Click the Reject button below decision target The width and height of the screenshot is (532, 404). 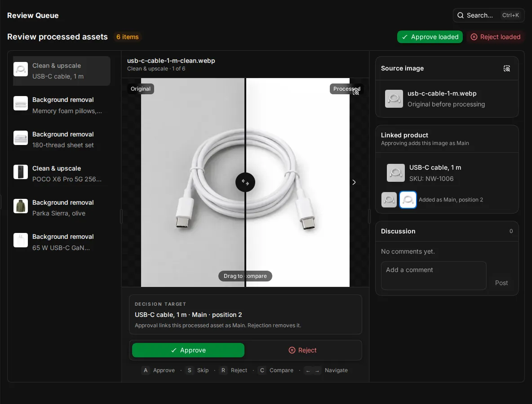point(303,350)
